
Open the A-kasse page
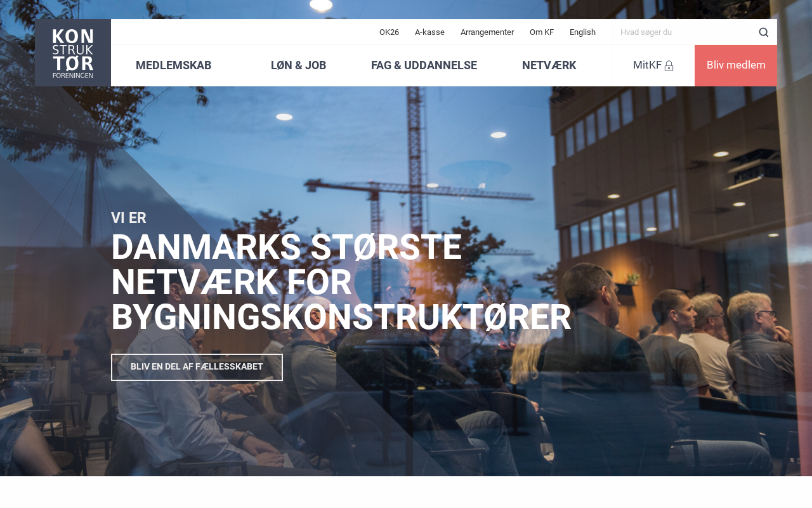[x=429, y=32]
